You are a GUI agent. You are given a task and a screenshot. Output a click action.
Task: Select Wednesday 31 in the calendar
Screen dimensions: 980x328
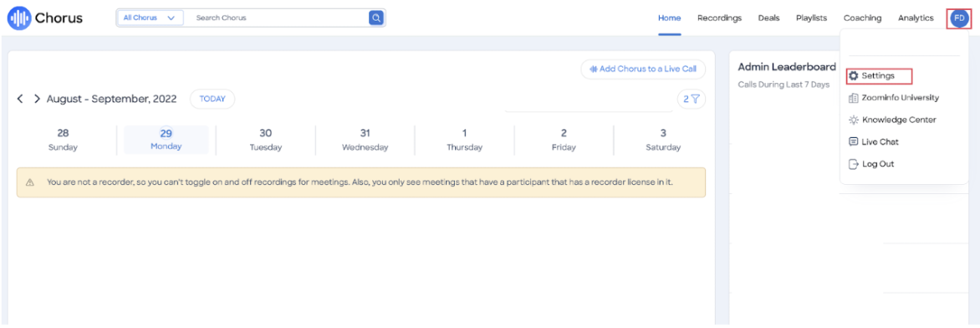[365, 141]
